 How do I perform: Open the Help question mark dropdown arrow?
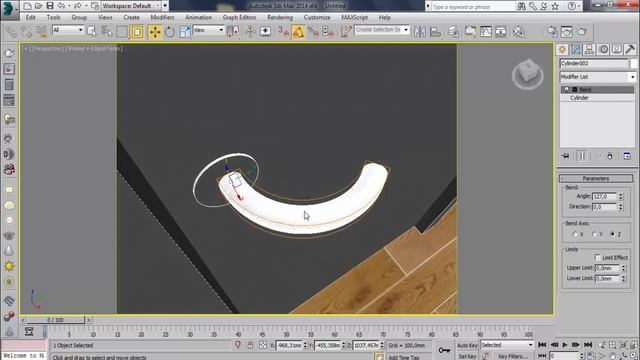[x=579, y=6]
